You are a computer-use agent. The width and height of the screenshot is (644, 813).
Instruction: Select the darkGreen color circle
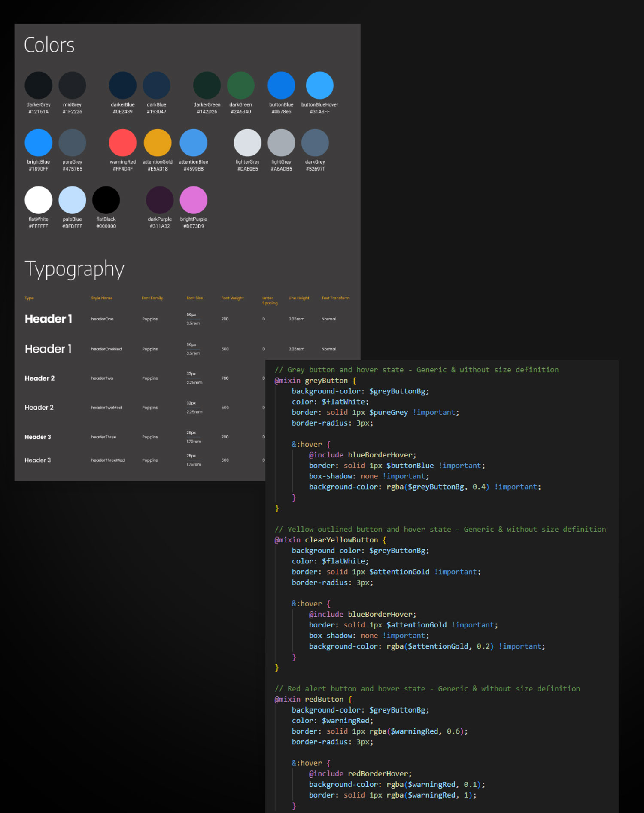click(x=240, y=85)
